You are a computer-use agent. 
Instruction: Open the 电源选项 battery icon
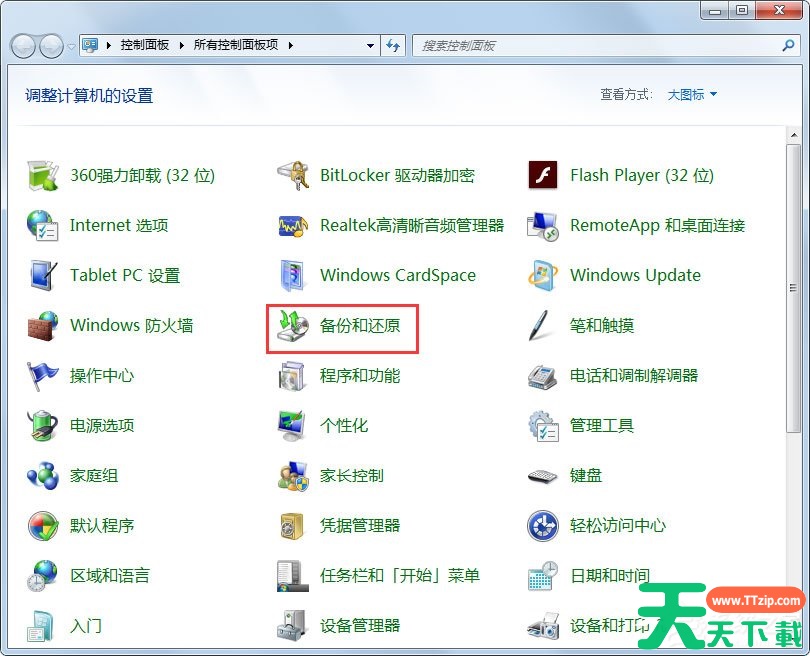point(42,426)
